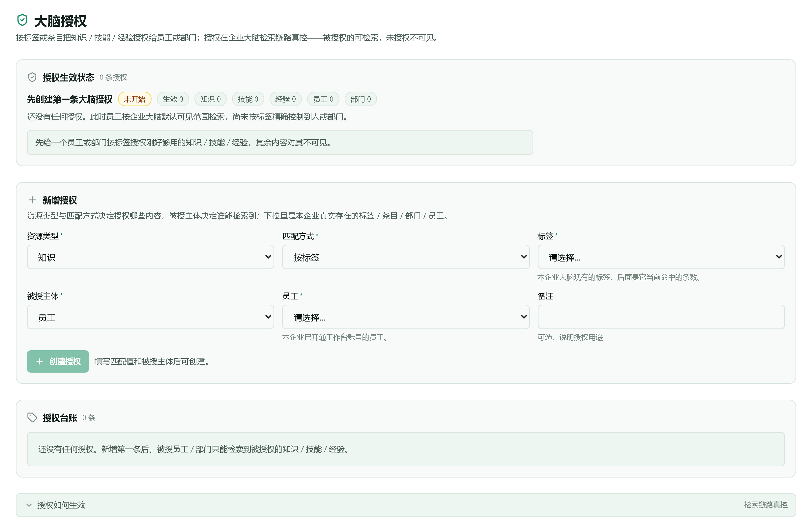
Task: Click the 部门 0 badge
Action: point(361,99)
